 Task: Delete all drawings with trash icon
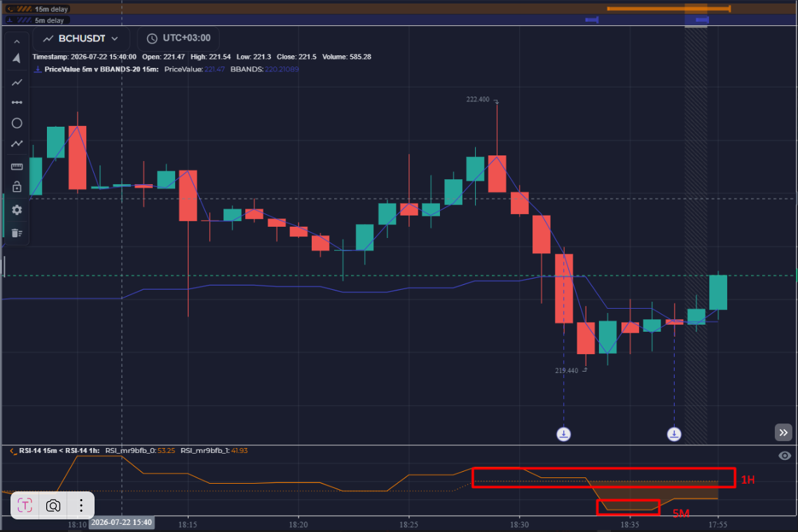(17, 233)
